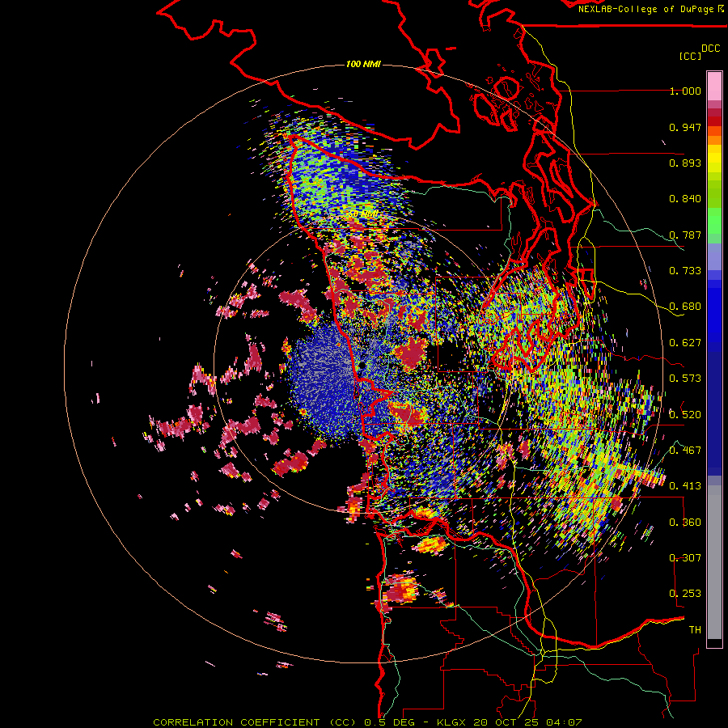728x728 pixels.
Task: Click the 100 NMI range ring label
Action: pyautogui.click(x=363, y=64)
